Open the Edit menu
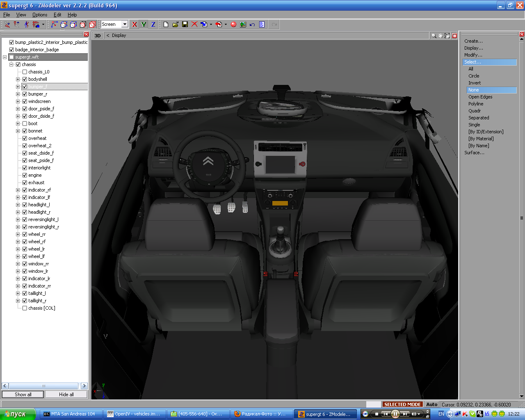The height and width of the screenshot is (420, 525). [57, 15]
